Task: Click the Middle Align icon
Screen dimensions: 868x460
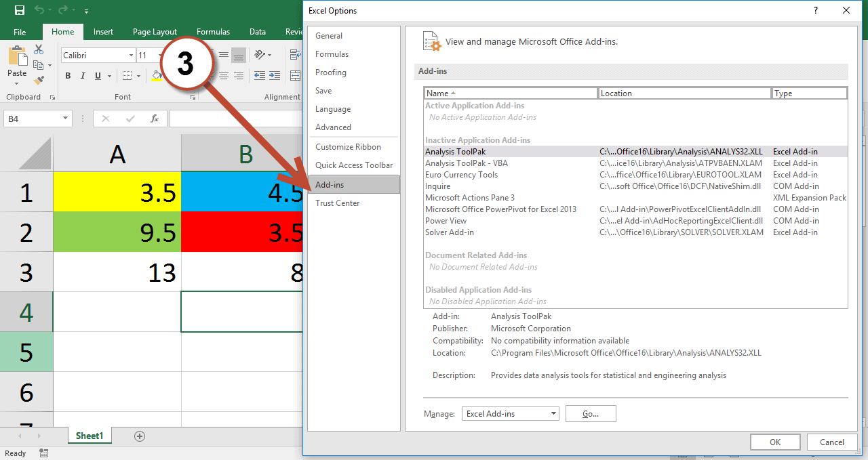Action: tap(223, 55)
